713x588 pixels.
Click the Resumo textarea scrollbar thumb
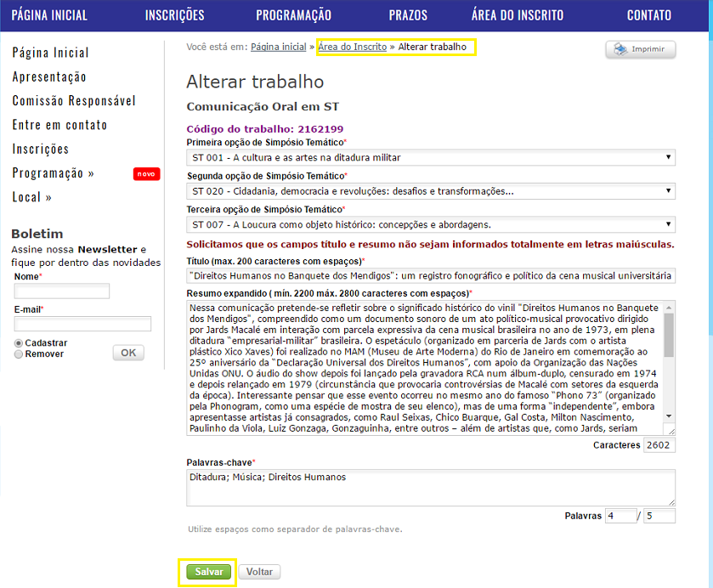coord(669,335)
